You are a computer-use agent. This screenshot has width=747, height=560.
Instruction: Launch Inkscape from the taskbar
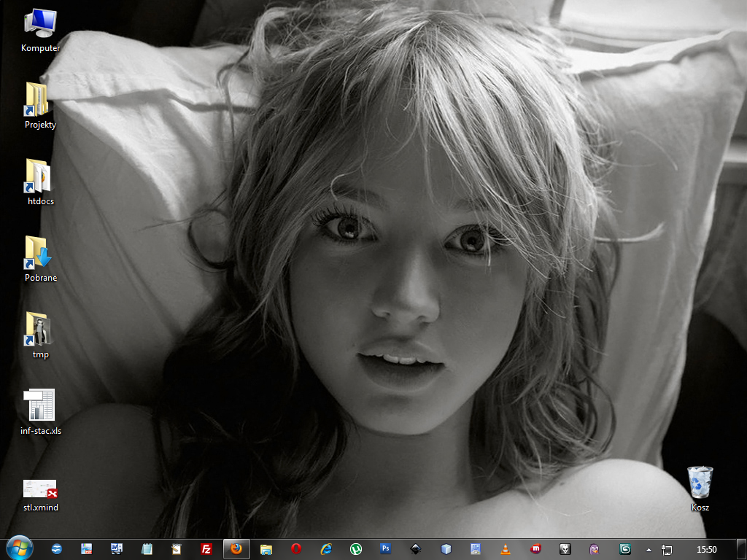pos(416,549)
